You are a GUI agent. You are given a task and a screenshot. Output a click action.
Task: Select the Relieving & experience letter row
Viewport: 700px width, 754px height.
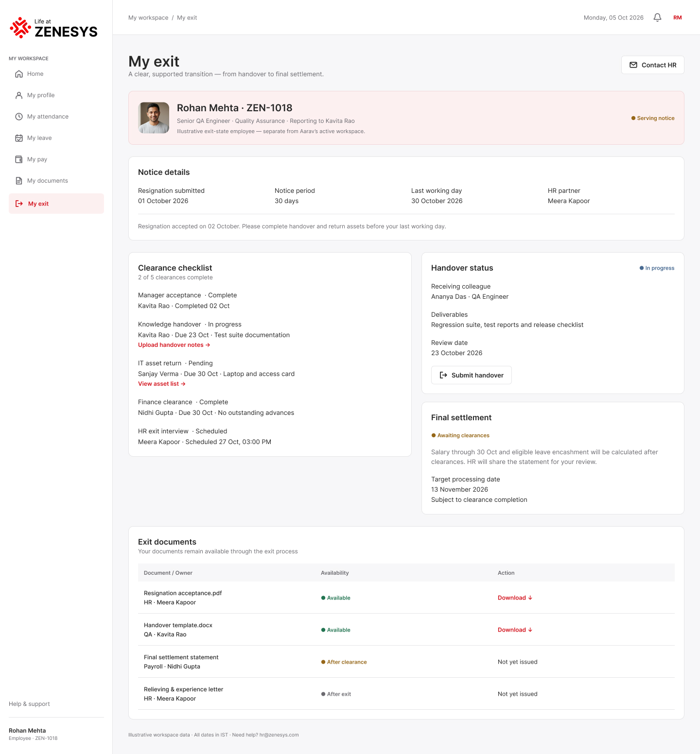click(406, 694)
